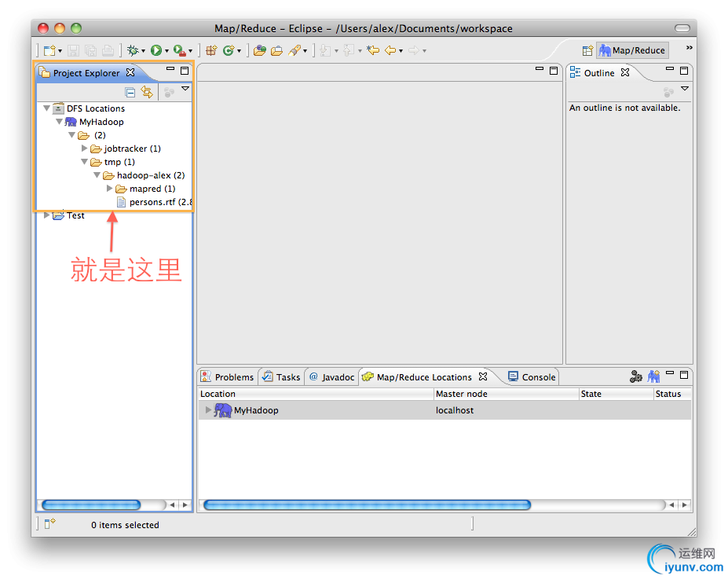Click Project Explorer horizontal scrollbar thumb

click(x=91, y=505)
